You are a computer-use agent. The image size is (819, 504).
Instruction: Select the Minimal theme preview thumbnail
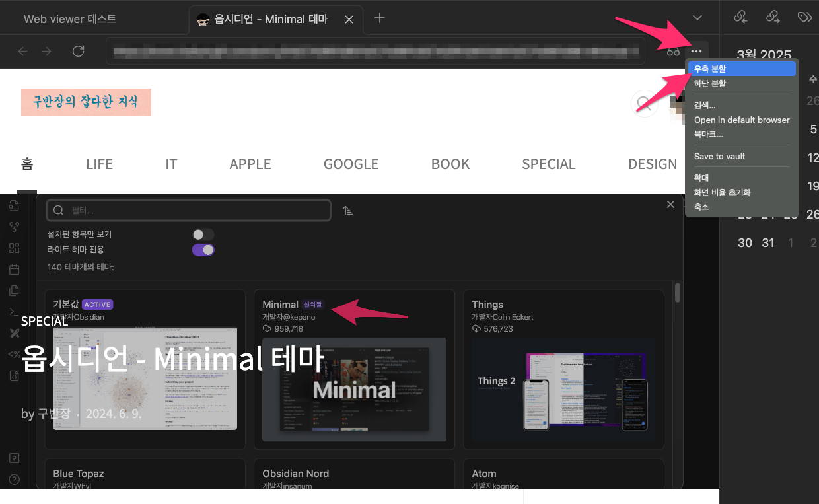tap(354, 390)
